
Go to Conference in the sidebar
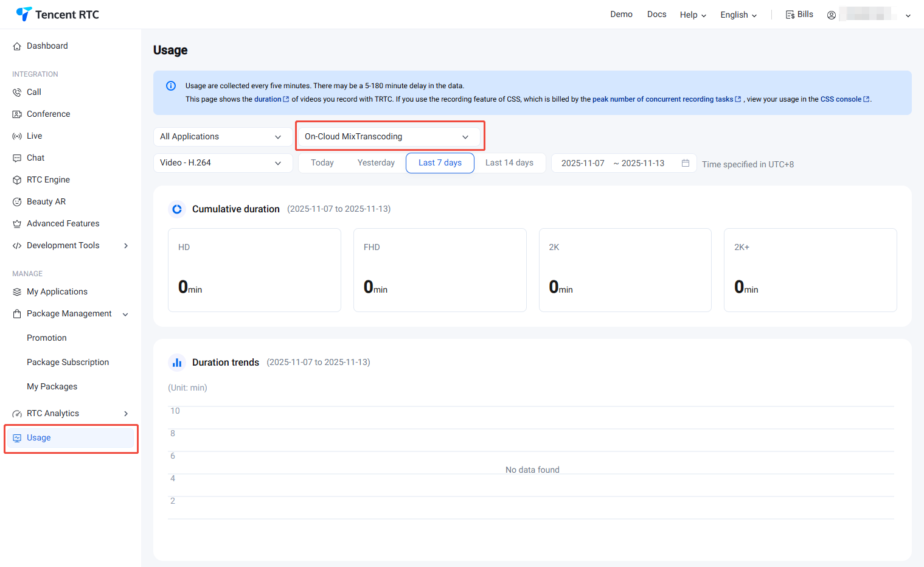[48, 114]
